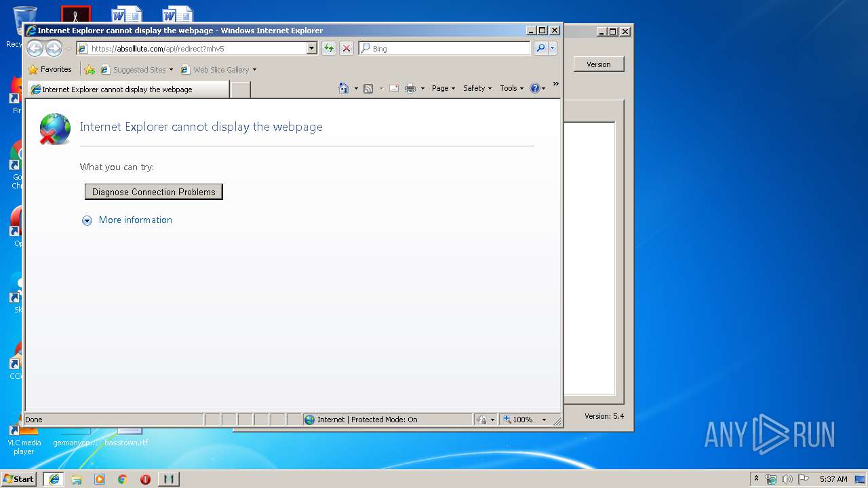Screen dimensions: 868x488
Task: Click the absolllute.com address bar field
Action: (191, 48)
